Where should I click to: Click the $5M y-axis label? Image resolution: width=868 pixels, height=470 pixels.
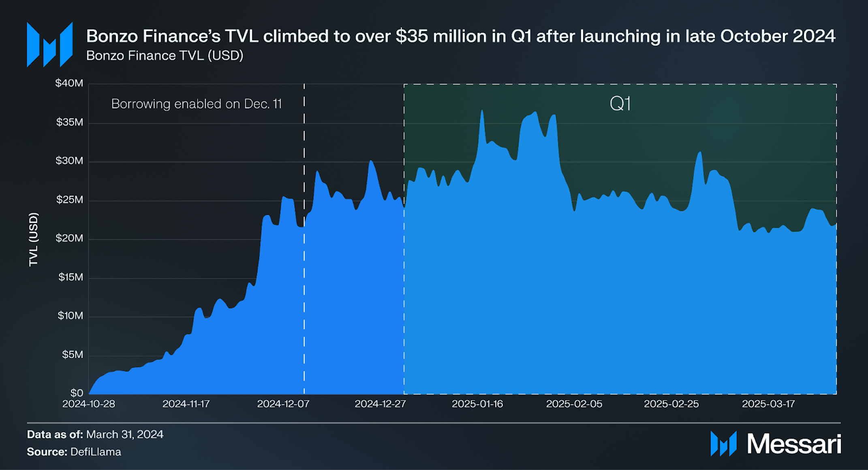[x=73, y=355]
